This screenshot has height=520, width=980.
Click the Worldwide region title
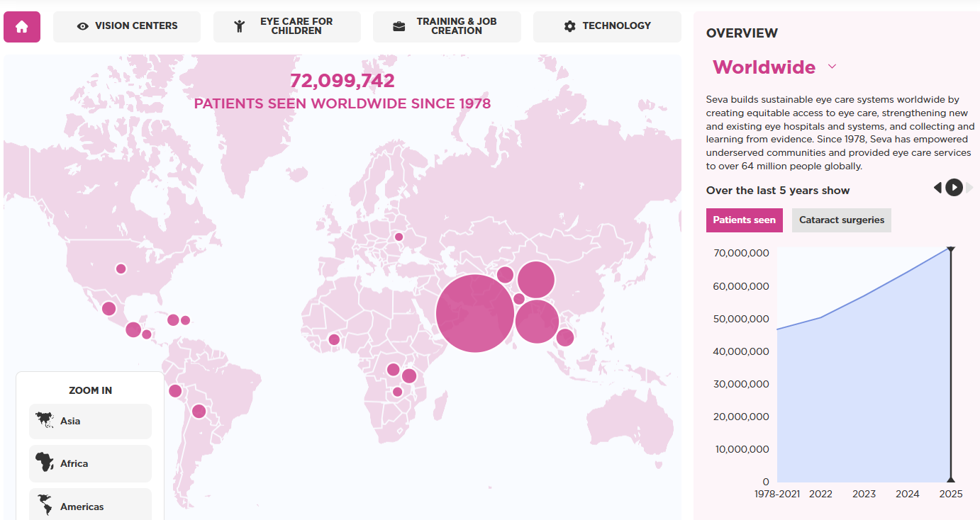click(x=764, y=67)
